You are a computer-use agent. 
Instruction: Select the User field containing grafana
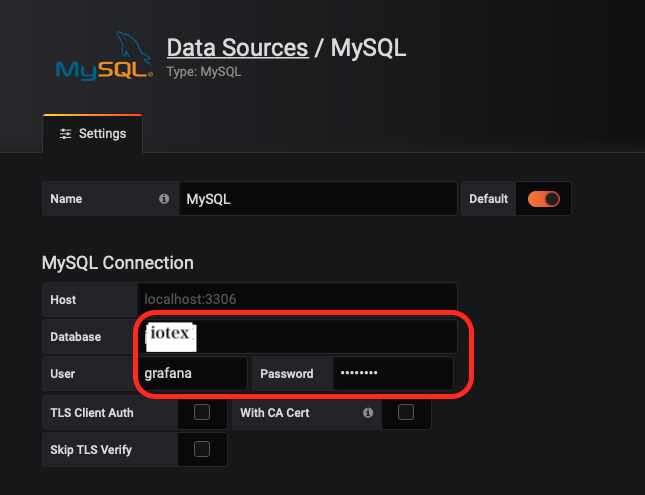[190, 374]
